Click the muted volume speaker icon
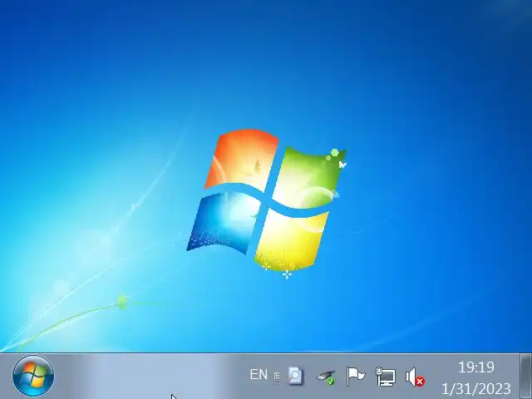Screen dimensions: 532x399 pos(415,377)
